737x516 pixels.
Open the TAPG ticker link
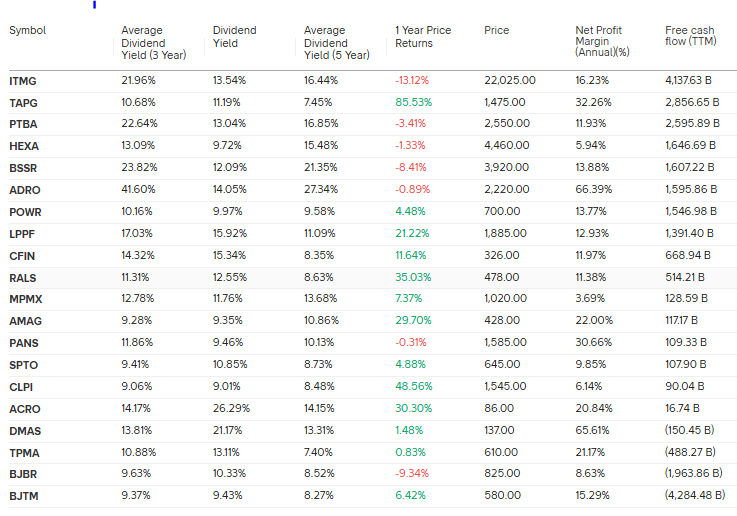(x=23, y=102)
